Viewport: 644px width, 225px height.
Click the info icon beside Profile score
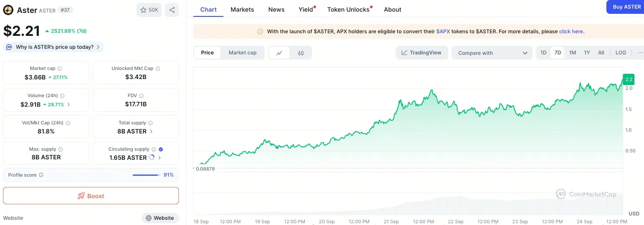point(41,175)
